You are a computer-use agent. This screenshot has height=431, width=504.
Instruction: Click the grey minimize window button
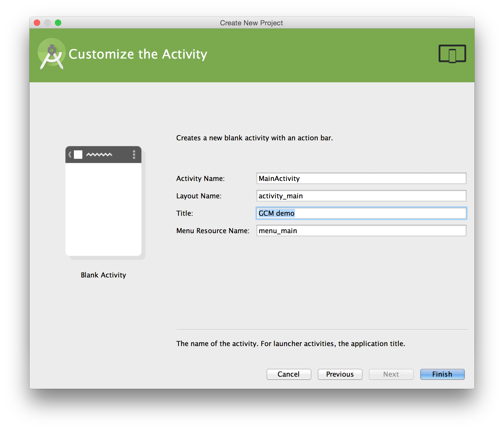47,23
